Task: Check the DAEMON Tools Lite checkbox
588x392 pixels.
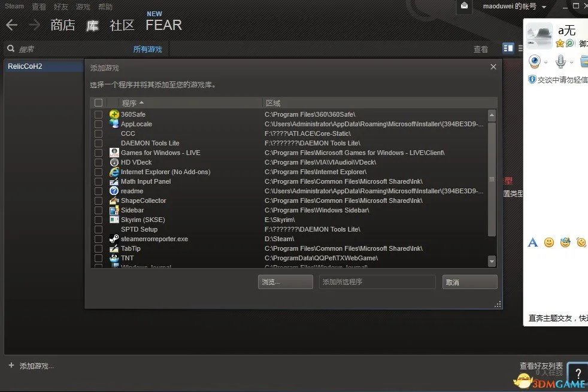Action: click(98, 143)
